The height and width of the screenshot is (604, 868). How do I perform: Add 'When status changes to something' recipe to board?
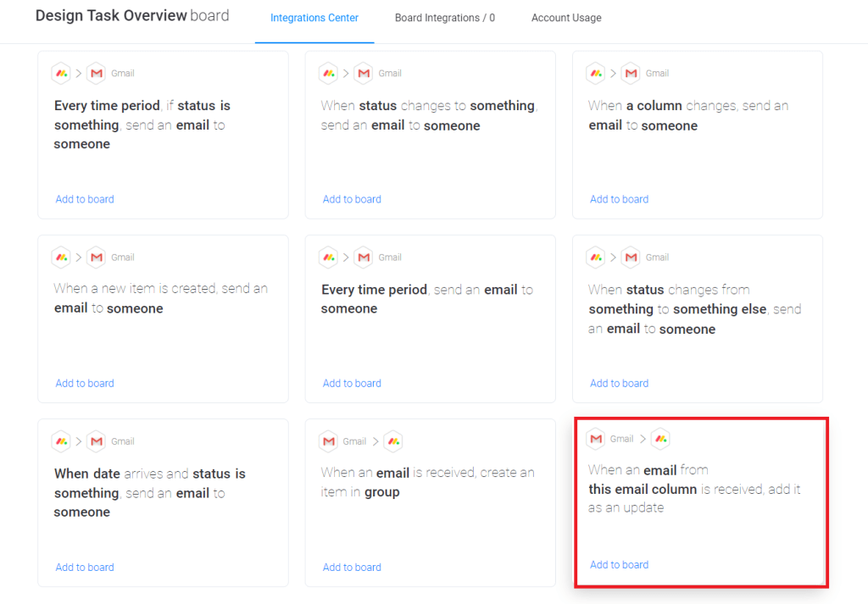point(352,199)
